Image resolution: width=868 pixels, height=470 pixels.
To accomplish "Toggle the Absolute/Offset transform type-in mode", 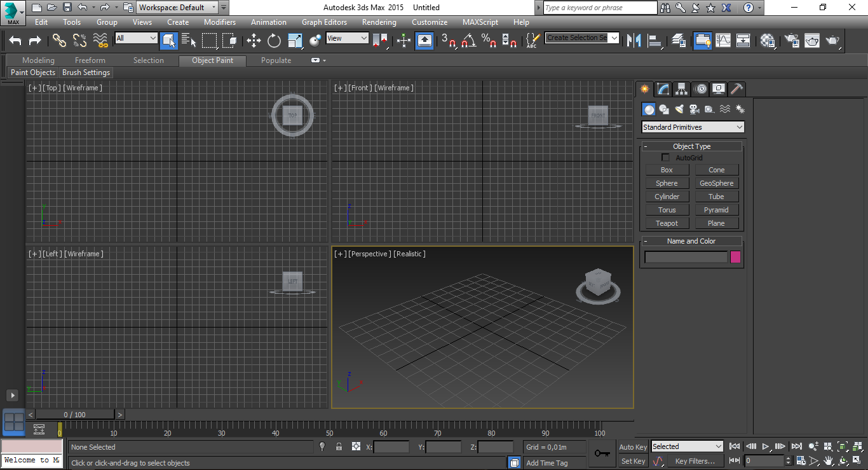I will (x=356, y=446).
